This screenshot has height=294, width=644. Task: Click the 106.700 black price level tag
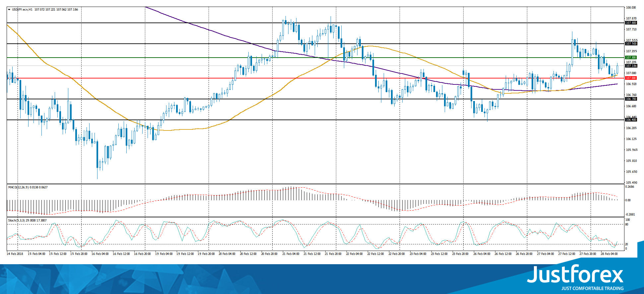click(631, 99)
